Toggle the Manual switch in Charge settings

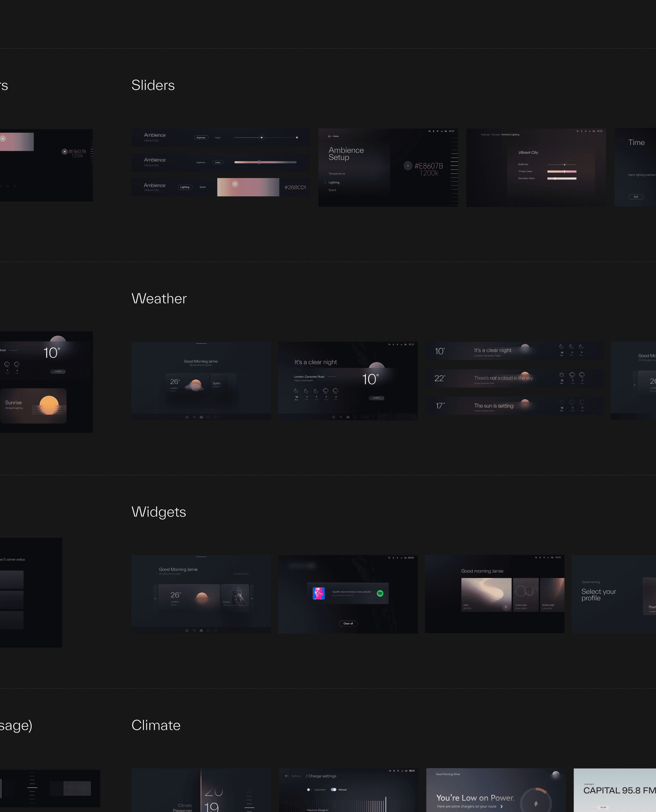pyautogui.click(x=333, y=790)
